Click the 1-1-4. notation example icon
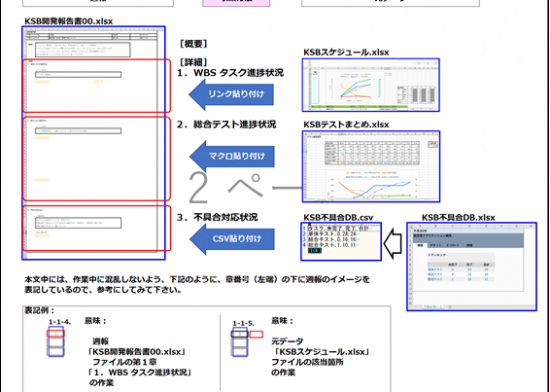Image resolution: width=550 pixels, height=392 pixels. click(x=56, y=342)
